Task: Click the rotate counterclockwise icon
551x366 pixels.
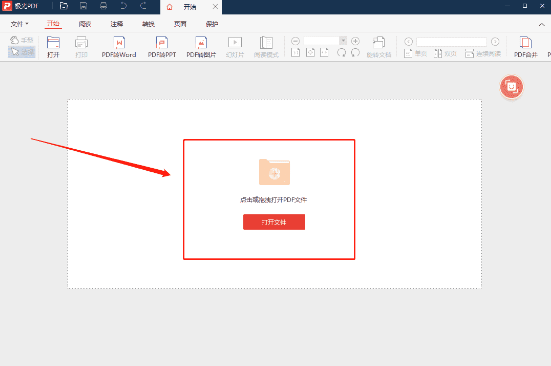Action: point(355,53)
